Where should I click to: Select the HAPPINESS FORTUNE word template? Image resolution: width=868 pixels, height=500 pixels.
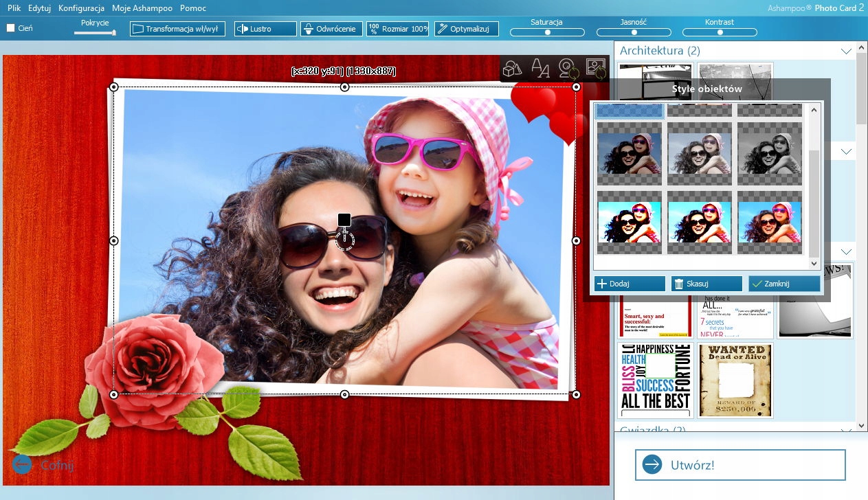tap(655, 380)
